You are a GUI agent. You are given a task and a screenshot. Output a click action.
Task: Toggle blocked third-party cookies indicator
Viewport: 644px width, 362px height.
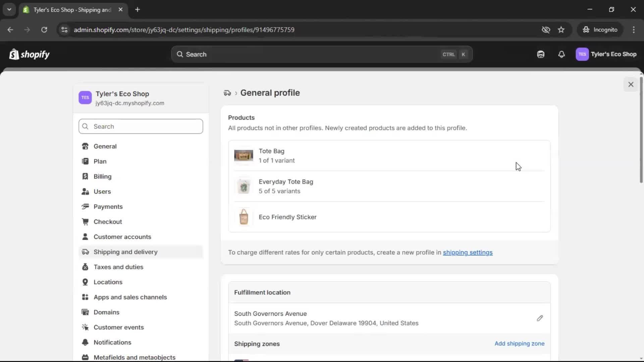(546, 29)
